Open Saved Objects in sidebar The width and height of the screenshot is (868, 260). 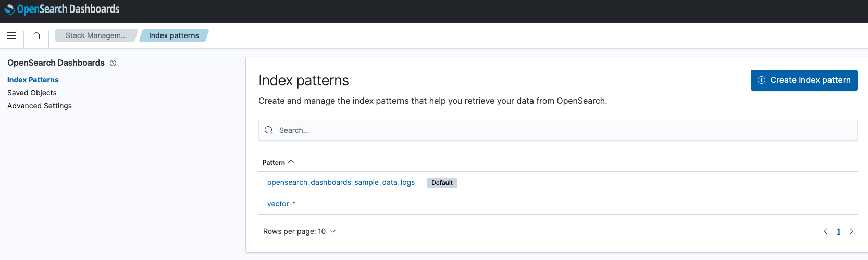(x=32, y=93)
